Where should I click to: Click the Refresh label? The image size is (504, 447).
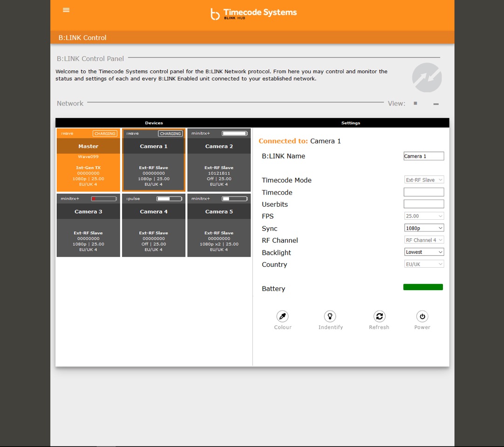click(379, 327)
